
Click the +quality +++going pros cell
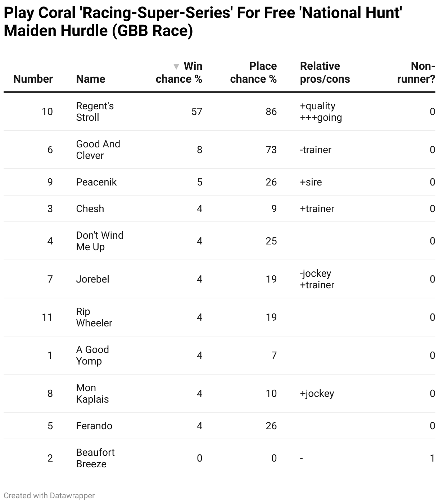click(x=321, y=111)
